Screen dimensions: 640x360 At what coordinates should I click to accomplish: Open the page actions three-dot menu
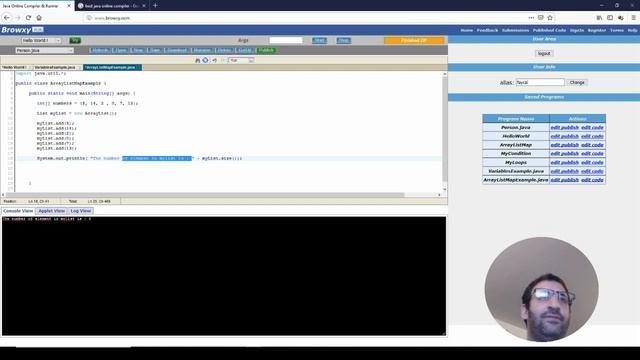pyautogui.click(x=531, y=18)
